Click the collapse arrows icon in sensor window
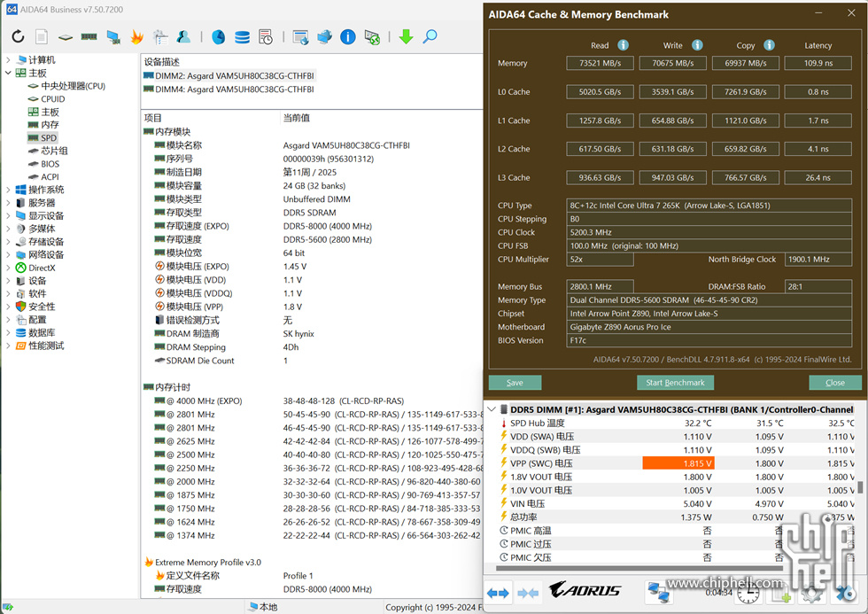Viewport: 868px width, 614px height. (x=528, y=593)
